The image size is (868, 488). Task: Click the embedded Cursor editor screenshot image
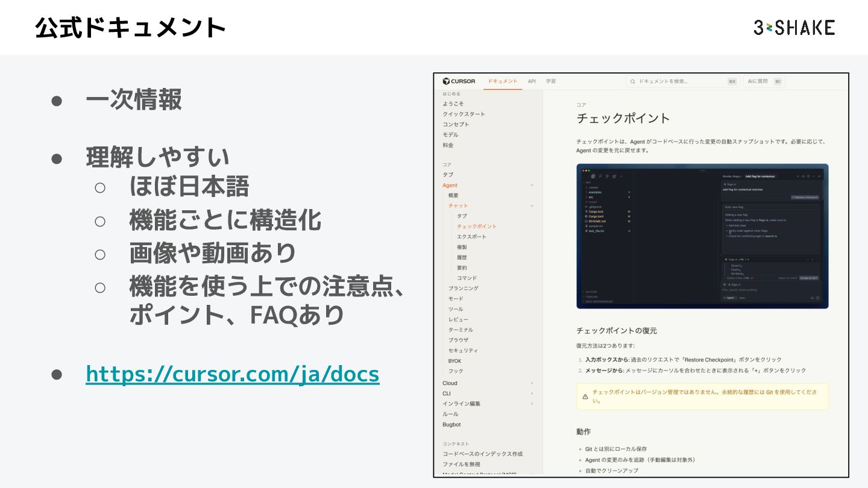click(702, 236)
